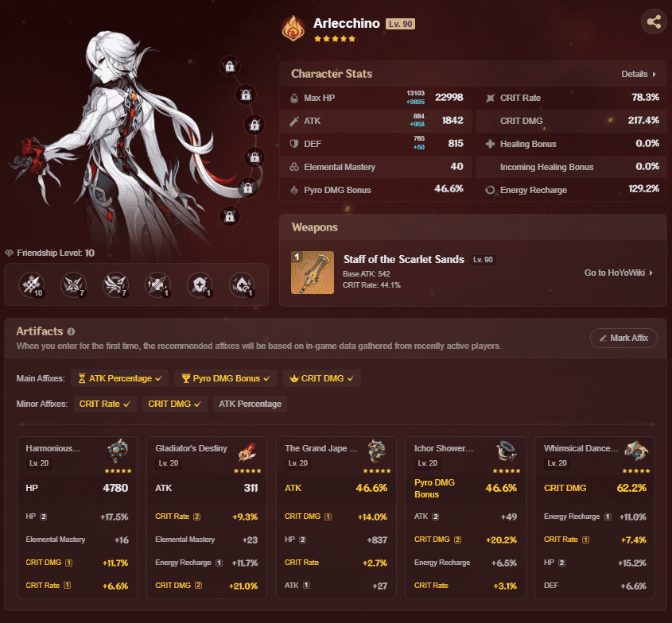Click the last talent icon in the row
This screenshot has width=672, height=623.
point(241,284)
